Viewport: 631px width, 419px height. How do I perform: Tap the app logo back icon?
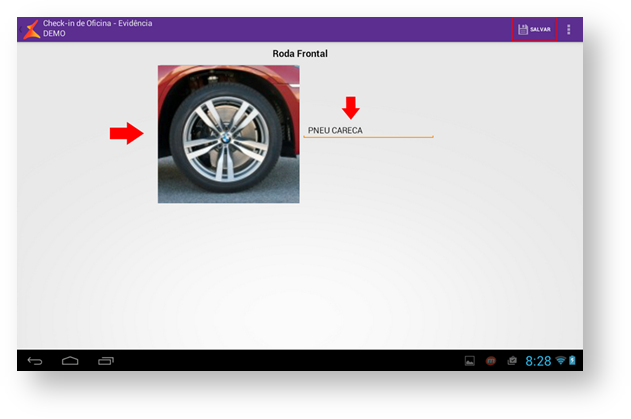(x=30, y=29)
